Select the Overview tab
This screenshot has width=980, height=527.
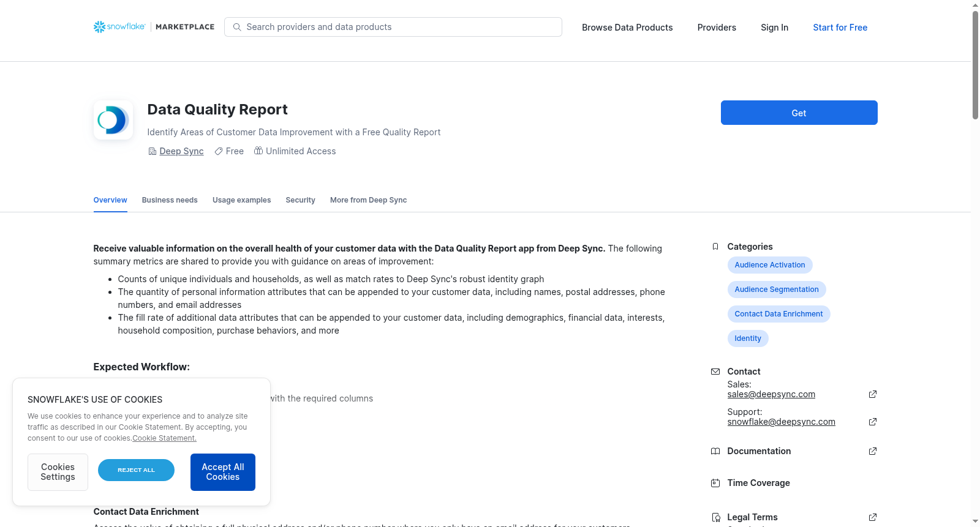110,200
